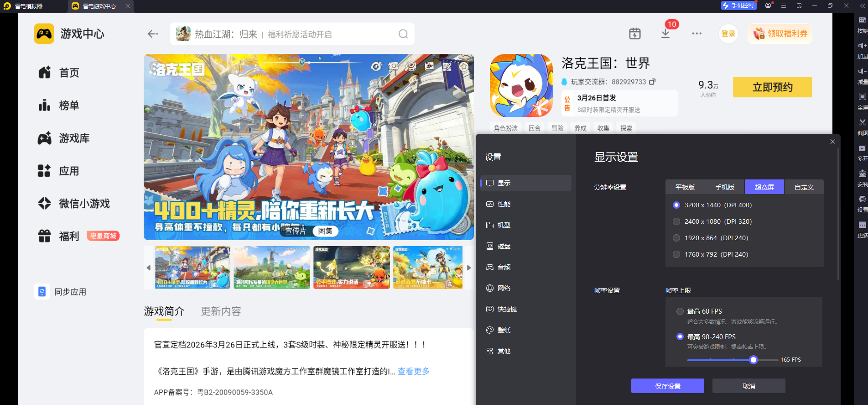The height and width of the screenshot is (405, 868).
Task: Close the settings dialog with X
Action: (x=833, y=142)
